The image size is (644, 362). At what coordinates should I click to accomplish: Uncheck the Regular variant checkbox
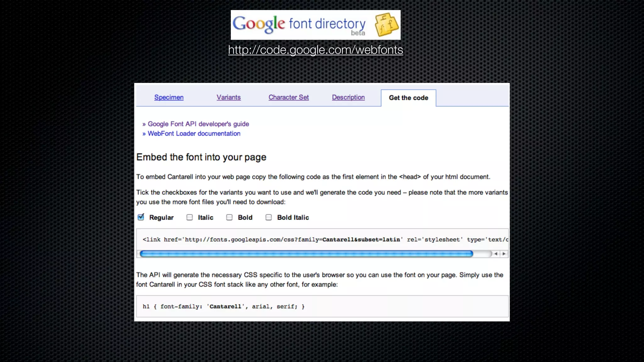tap(141, 217)
